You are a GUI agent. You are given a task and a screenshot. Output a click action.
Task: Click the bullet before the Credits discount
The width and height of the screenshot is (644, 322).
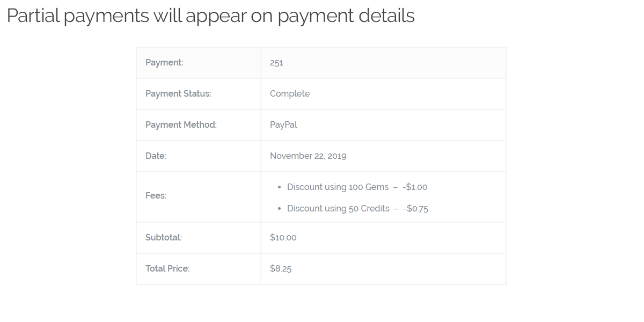(280, 209)
